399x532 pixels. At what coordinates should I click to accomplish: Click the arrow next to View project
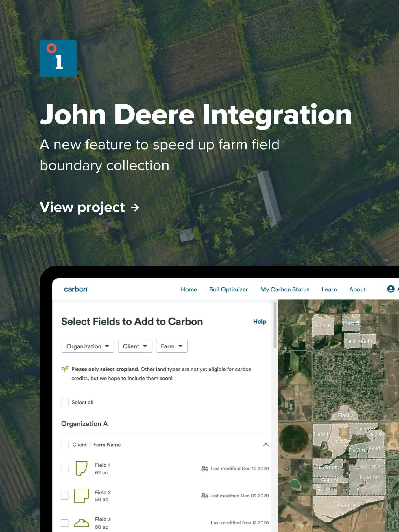coord(135,208)
